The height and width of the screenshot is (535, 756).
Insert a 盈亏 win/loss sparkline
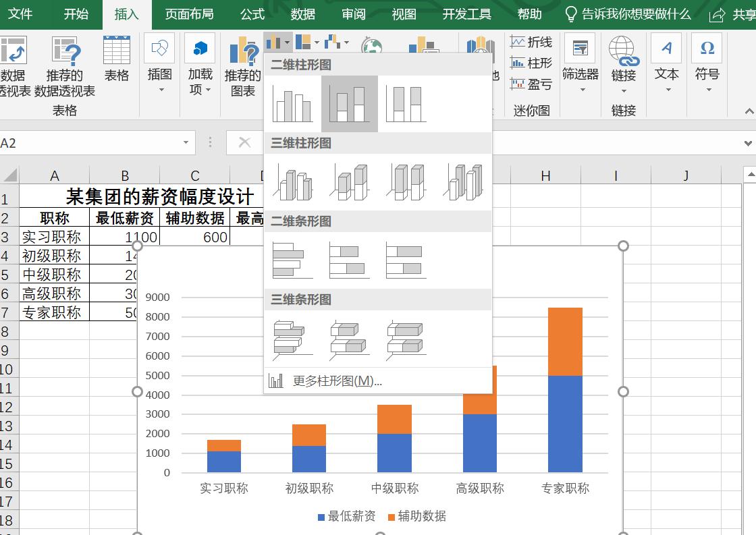coord(531,84)
